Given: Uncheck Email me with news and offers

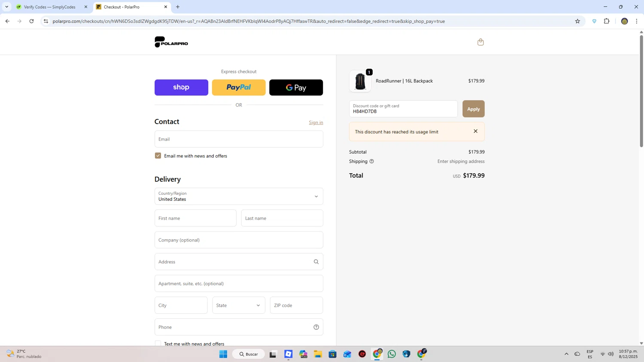Looking at the screenshot, I should pos(158,156).
